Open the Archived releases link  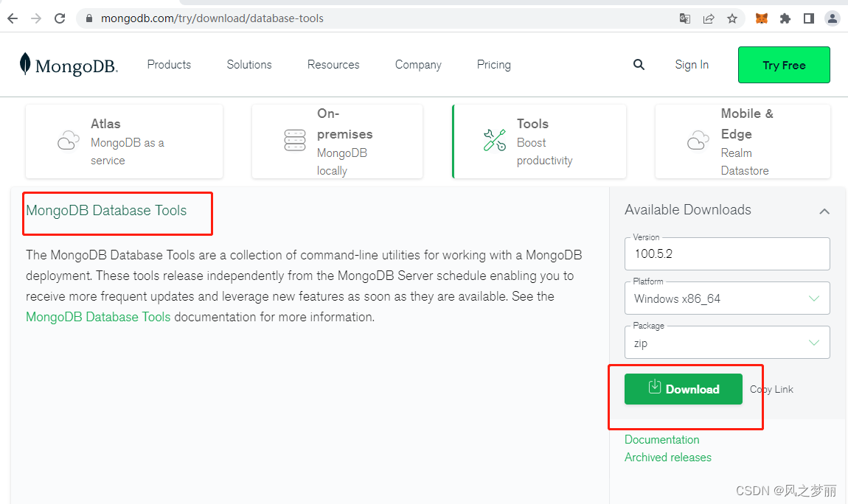668,458
